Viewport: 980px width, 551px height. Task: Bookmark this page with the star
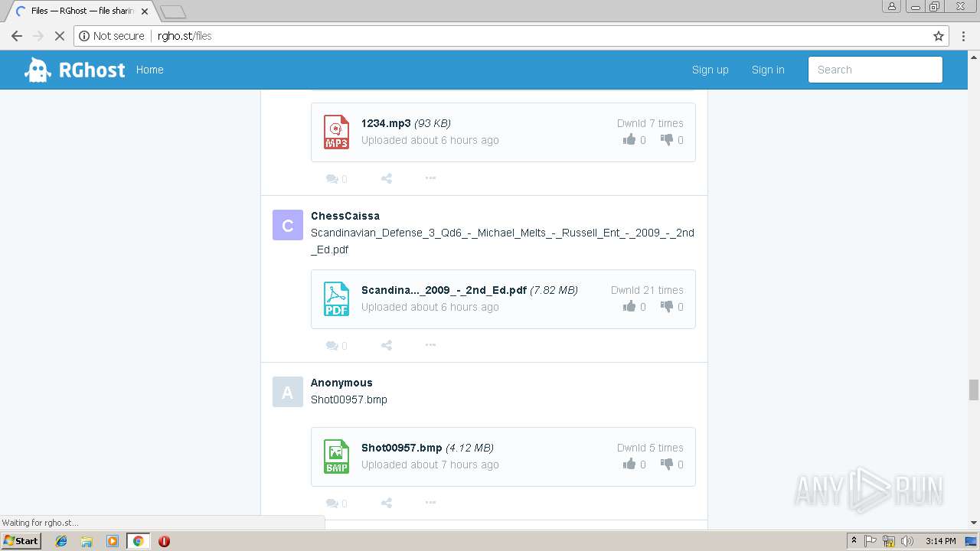point(939,36)
